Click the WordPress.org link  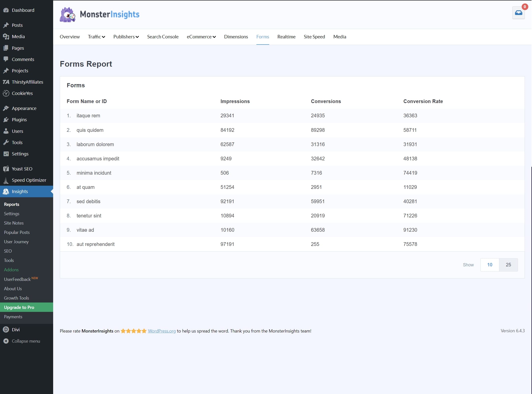pyautogui.click(x=161, y=330)
